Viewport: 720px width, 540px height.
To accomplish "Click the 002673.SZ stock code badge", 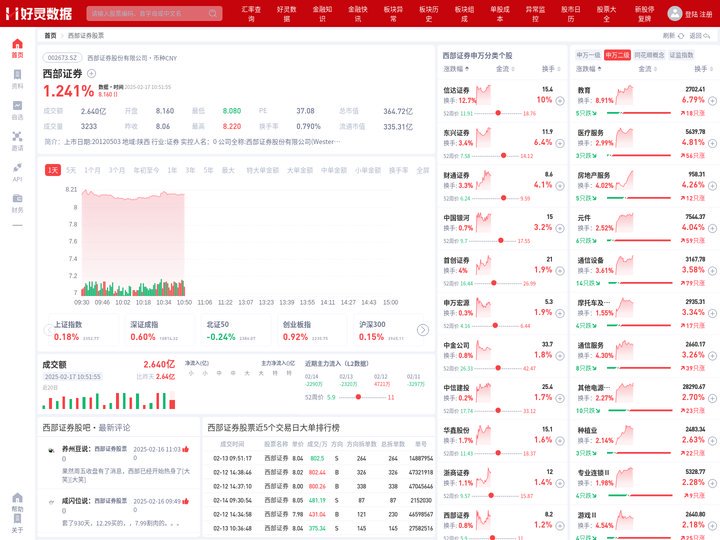I will click(x=62, y=58).
